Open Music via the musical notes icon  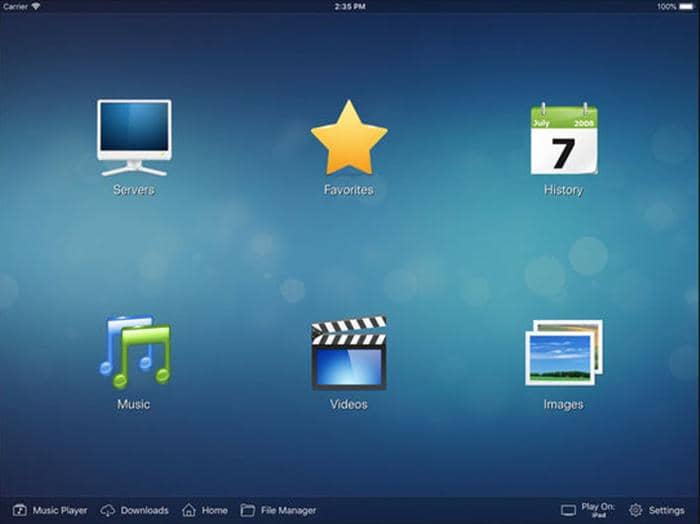point(133,352)
